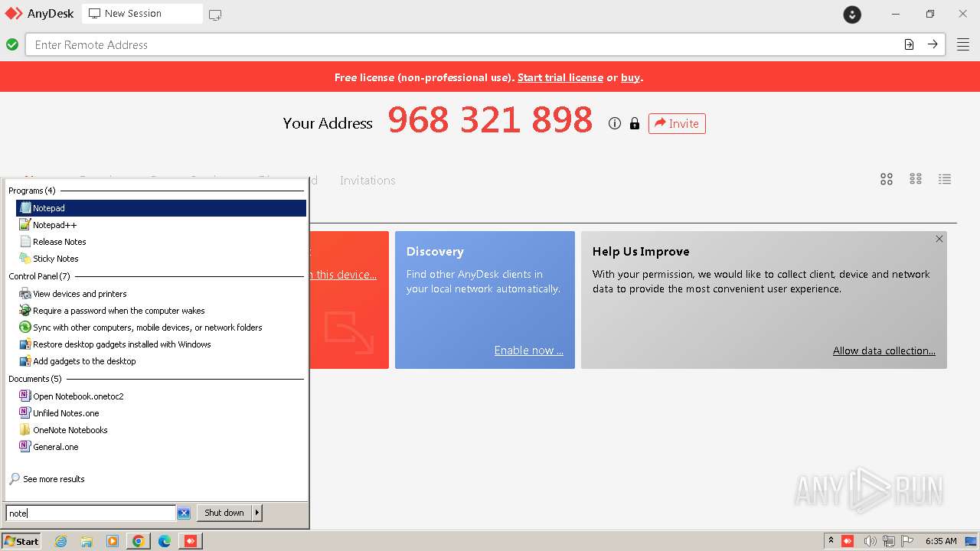Screen dimensions: 980x551
Task: Open View devices and printers
Action: pos(161,294)
